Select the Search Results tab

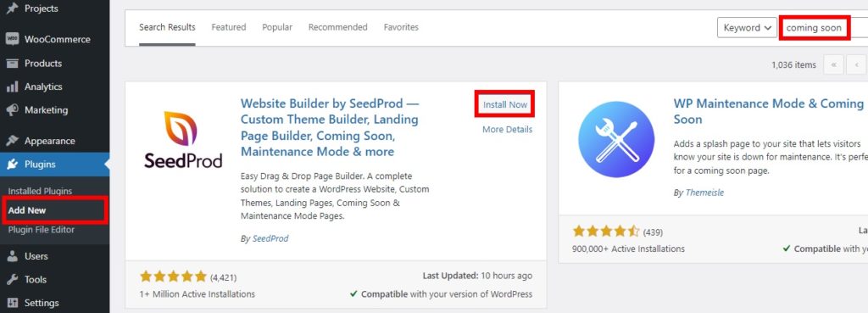167,27
